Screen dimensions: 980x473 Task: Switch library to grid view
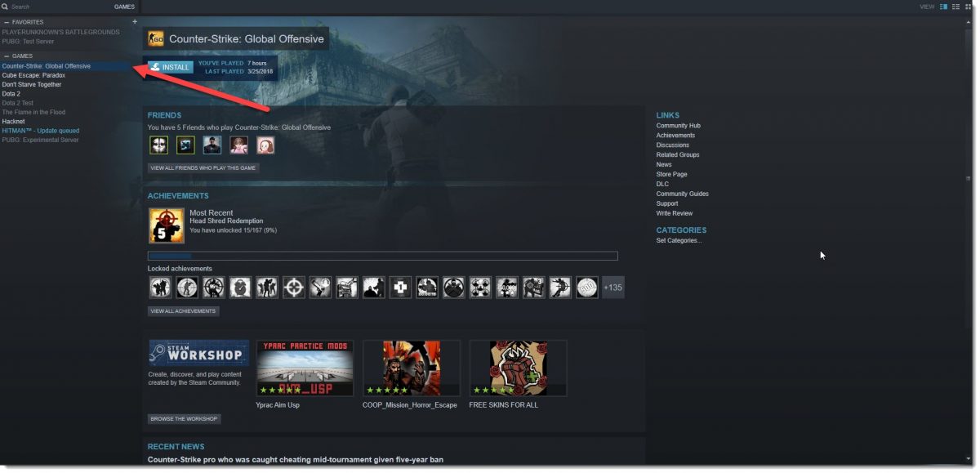click(x=969, y=7)
